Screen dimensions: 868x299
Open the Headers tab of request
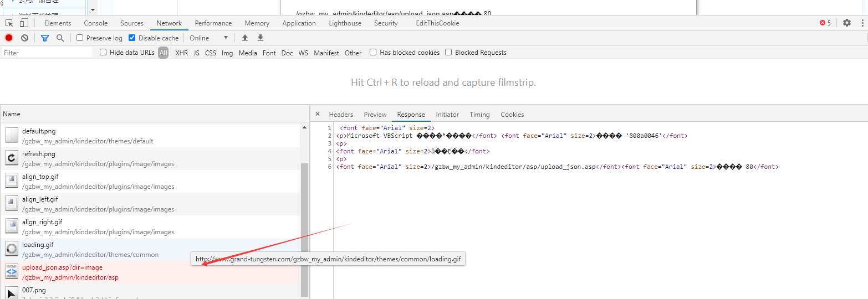point(341,114)
